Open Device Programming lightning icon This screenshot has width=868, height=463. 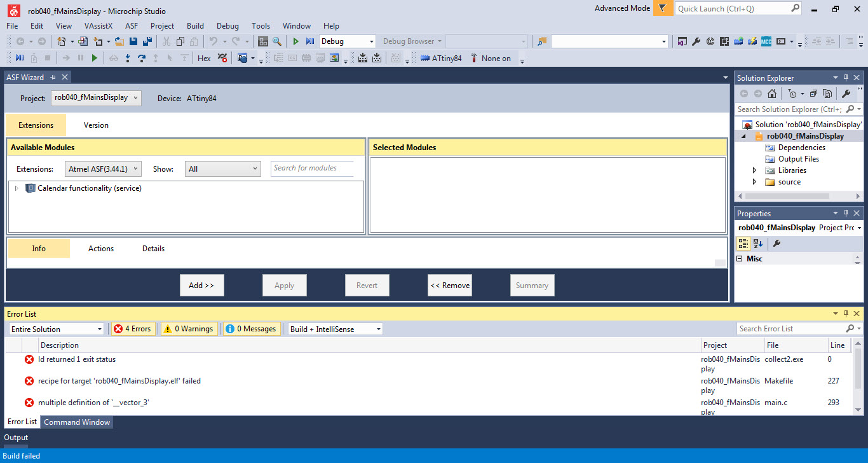point(752,41)
